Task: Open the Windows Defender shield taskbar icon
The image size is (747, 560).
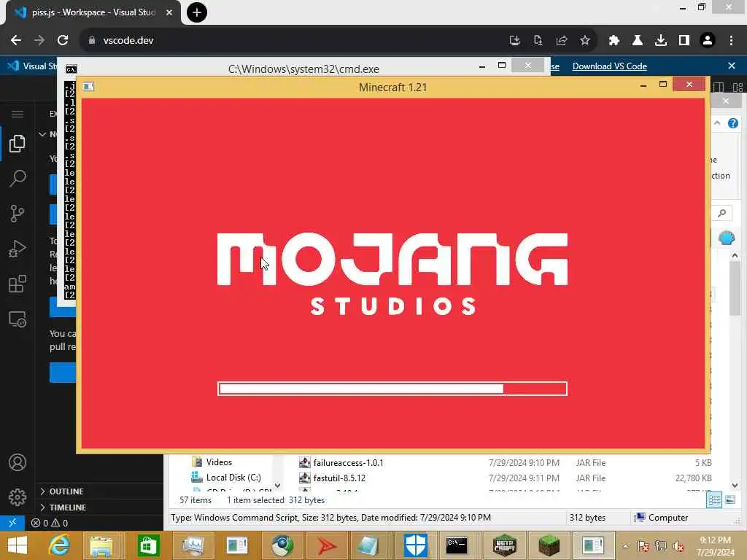Action: coord(415,545)
